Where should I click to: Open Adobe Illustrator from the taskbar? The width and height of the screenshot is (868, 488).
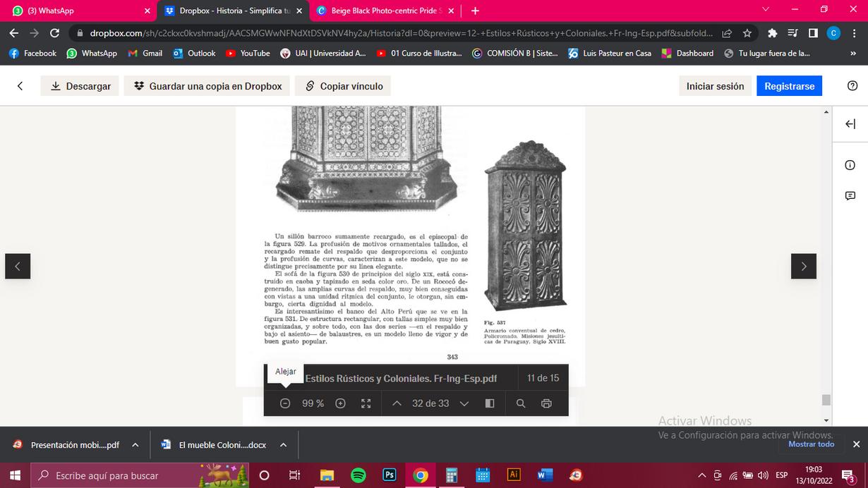(514, 475)
